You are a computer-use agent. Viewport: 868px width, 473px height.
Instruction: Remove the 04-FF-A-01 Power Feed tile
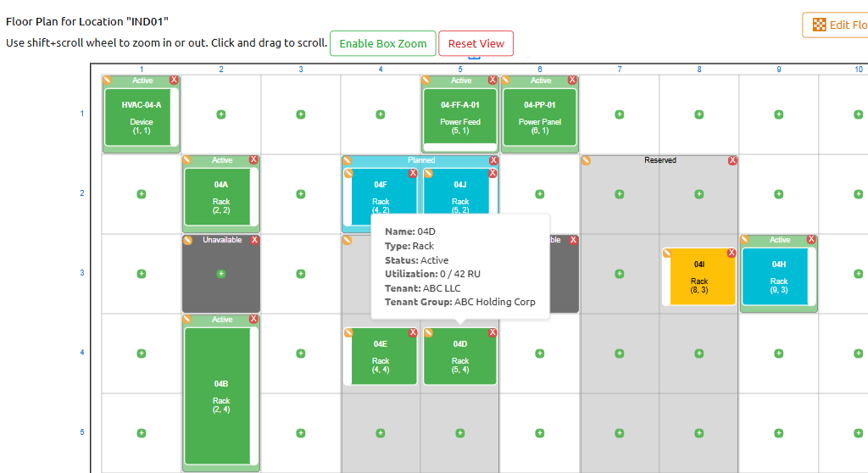point(492,80)
